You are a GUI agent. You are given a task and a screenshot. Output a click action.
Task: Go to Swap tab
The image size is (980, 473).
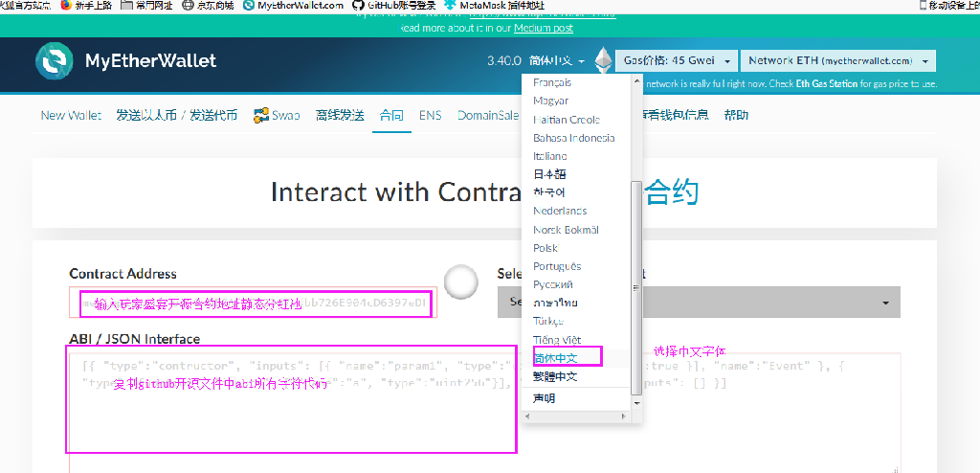point(277,115)
